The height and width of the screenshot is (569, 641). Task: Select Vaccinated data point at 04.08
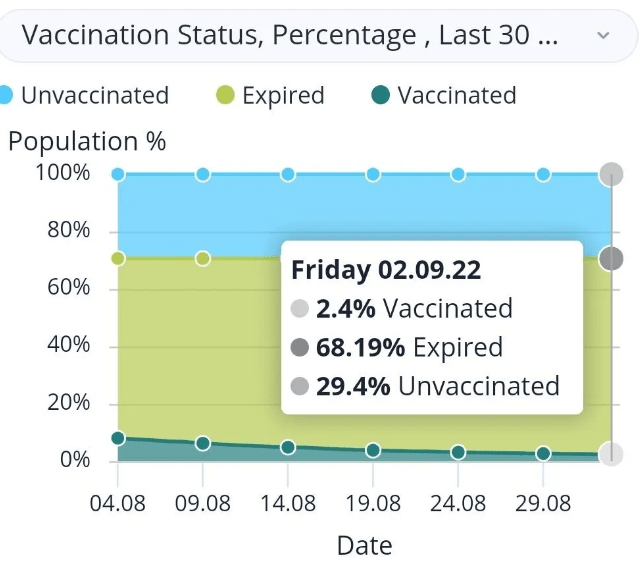pyautogui.click(x=118, y=438)
